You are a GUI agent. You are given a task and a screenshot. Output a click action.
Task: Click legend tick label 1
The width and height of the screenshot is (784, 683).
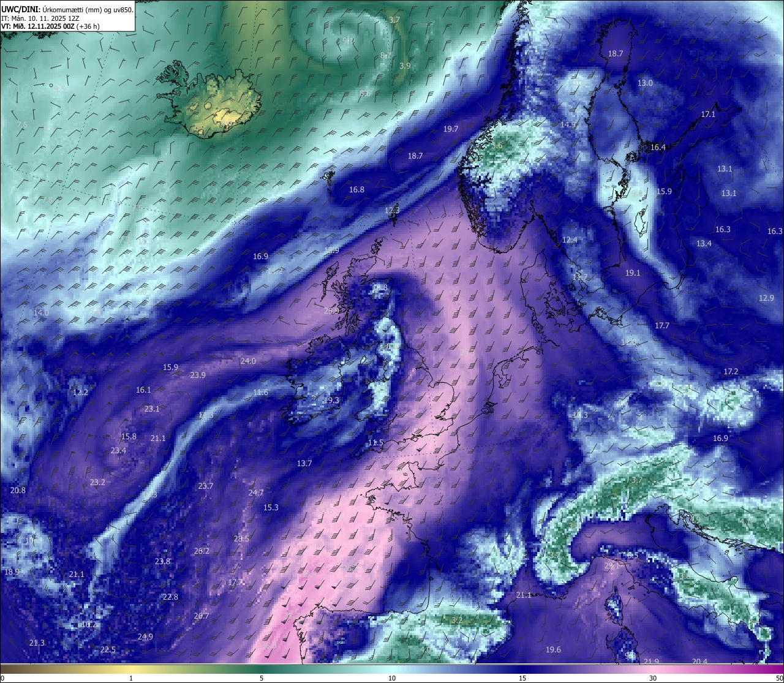point(131,678)
